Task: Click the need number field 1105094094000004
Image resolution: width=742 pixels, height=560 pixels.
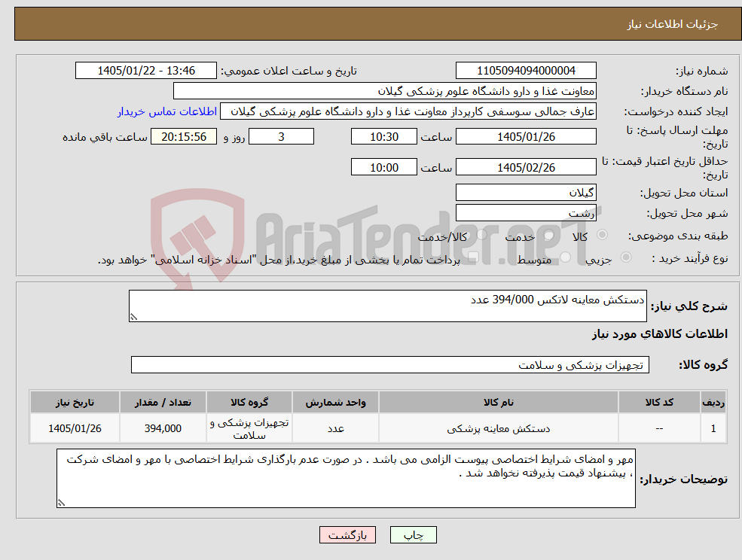Action: 526,71
